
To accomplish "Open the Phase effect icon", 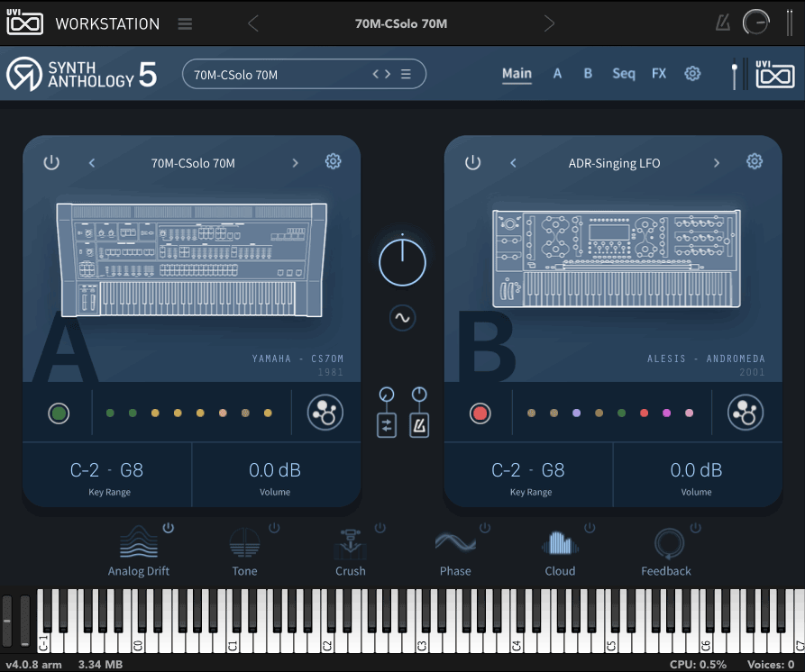I will [x=455, y=542].
